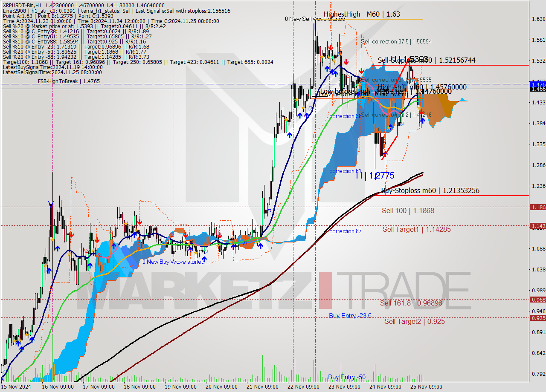
Task: Click the 1.630 price axis value
Action: [538, 19]
